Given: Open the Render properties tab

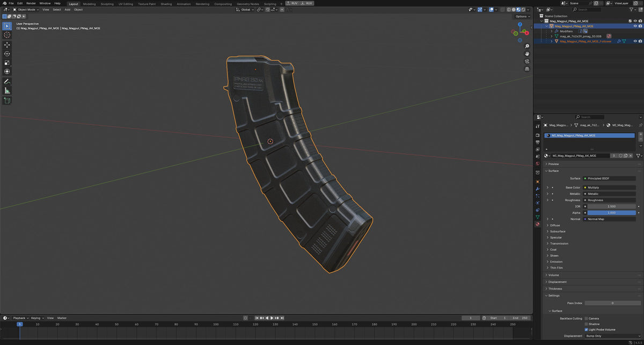Looking at the screenshot, I should click(537, 135).
